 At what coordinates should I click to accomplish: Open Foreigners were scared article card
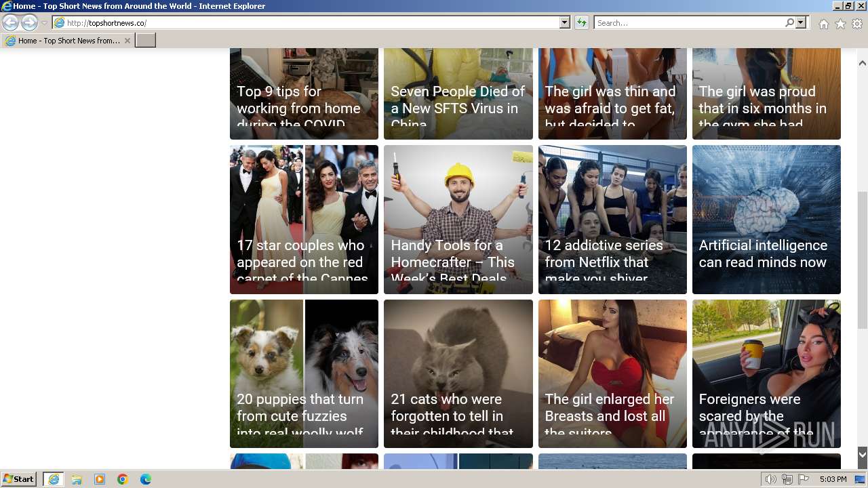766,373
